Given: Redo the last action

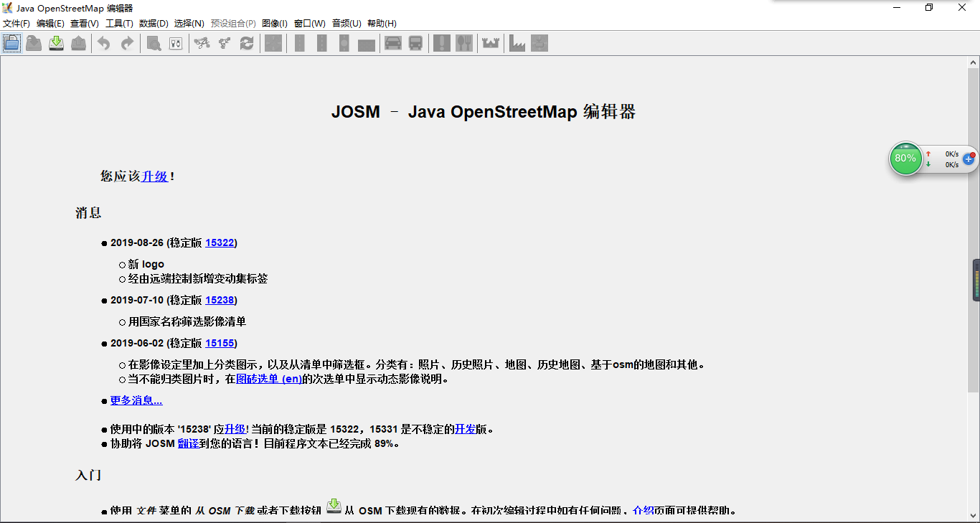Looking at the screenshot, I should 128,43.
